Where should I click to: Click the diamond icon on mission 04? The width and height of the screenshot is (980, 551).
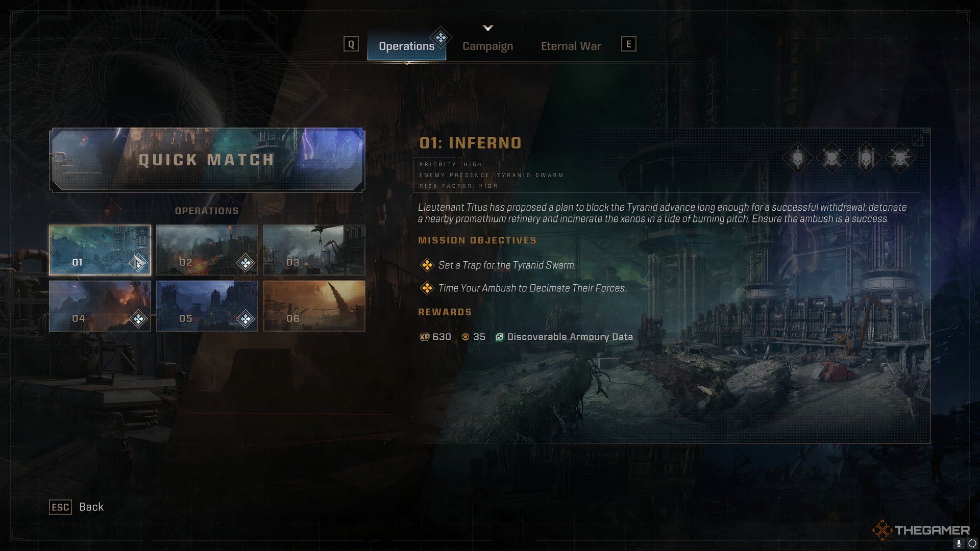point(139,317)
